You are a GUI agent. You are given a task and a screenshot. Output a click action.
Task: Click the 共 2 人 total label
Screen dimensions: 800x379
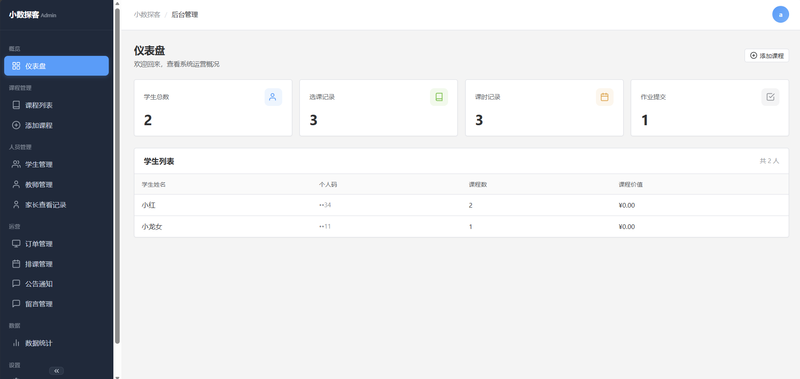tap(769, 161)
